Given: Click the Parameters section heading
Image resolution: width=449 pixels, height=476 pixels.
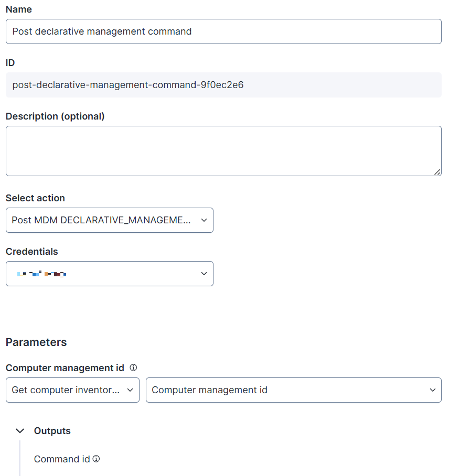Looking at the screenshot, I should coord(36,342).
